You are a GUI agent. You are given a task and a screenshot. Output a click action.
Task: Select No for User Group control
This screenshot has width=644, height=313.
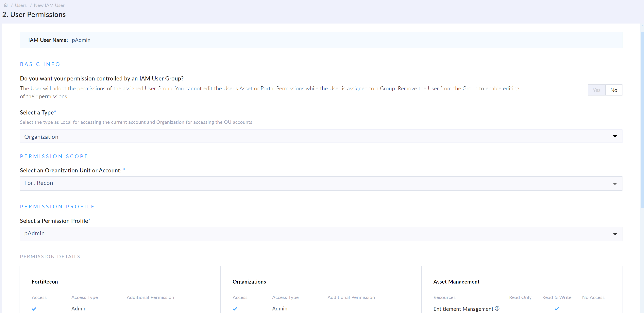[x=614, y=90]
